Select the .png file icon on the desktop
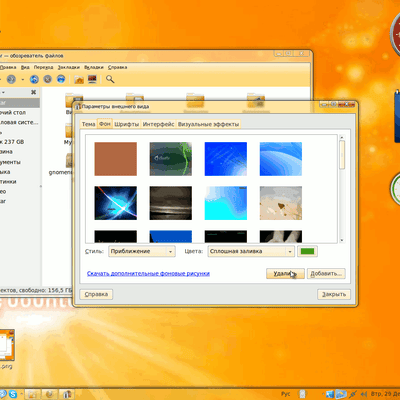400x400 pixels. (6, 349)
